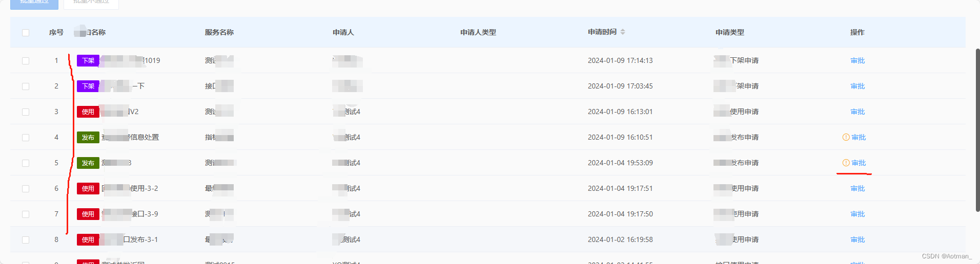Click the 申请类型 column header

(730, 32)
